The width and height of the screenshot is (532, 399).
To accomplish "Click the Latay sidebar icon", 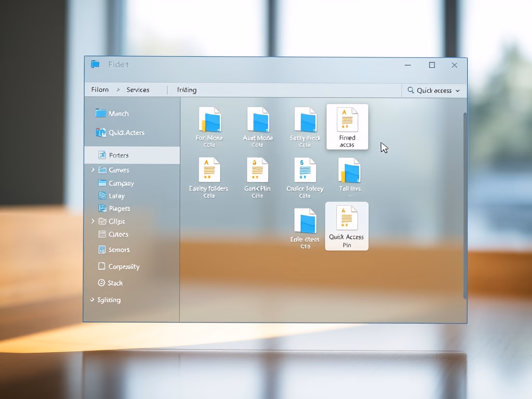I will (x=102, y=195).
